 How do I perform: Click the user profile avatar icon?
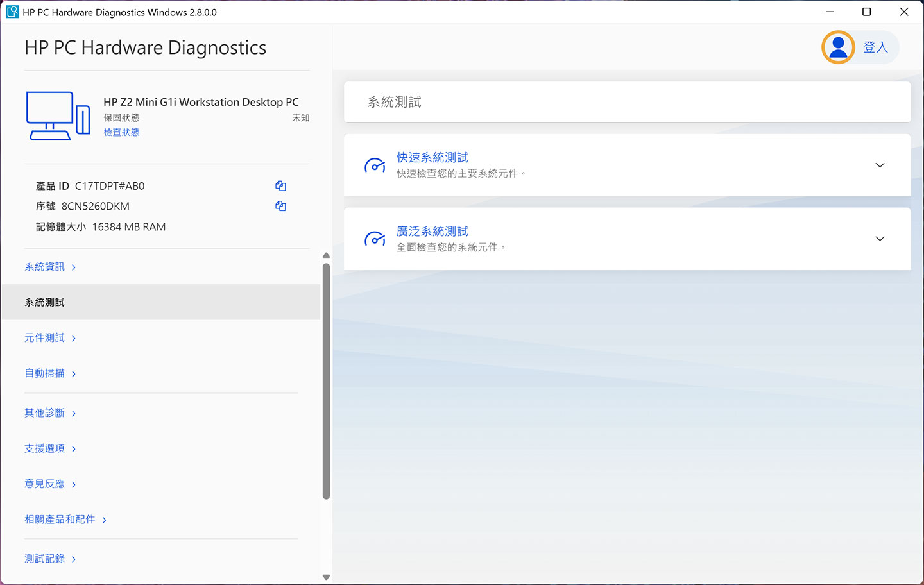click(837, 47)
